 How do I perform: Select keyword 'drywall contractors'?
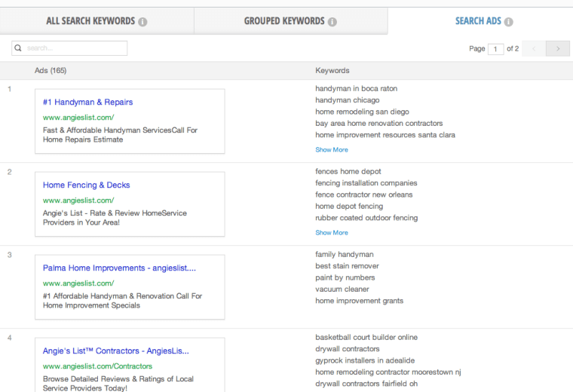[347, 349]
